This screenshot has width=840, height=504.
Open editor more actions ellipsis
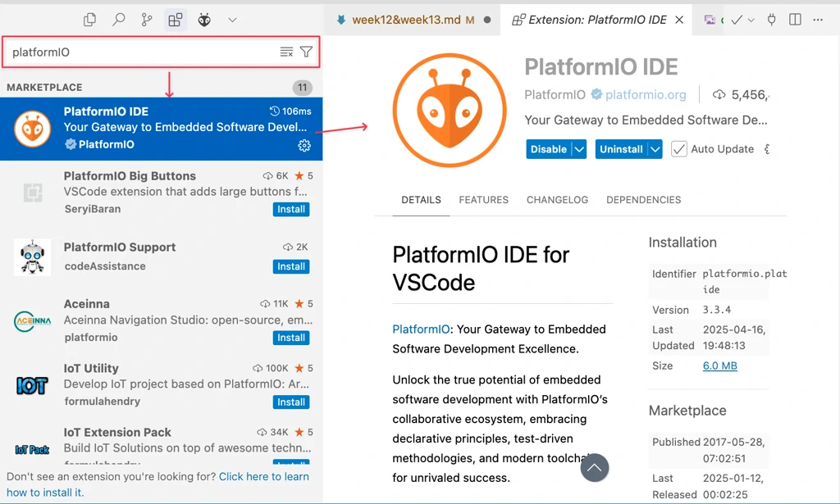(x=818, y=20)
